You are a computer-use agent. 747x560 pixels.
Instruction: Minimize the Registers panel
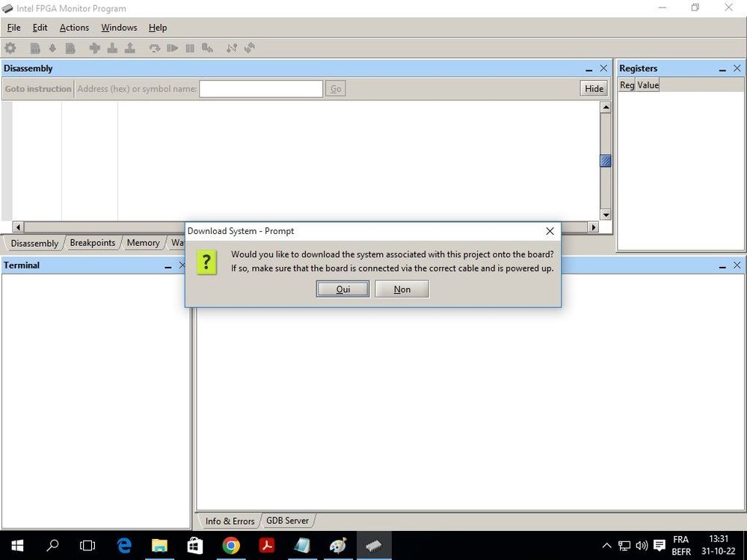(x=723, y=69)
